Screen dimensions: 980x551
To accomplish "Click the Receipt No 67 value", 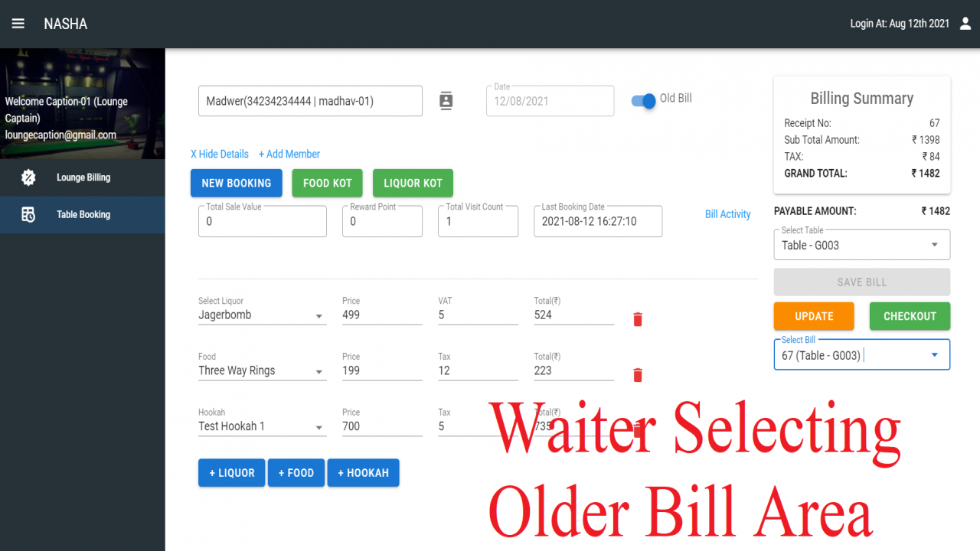I will 935,123.
